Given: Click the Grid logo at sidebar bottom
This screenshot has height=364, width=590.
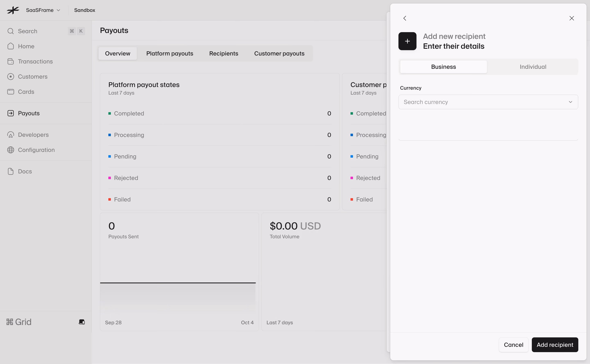Looking at the screenshot, I should (x=19, y=322).
